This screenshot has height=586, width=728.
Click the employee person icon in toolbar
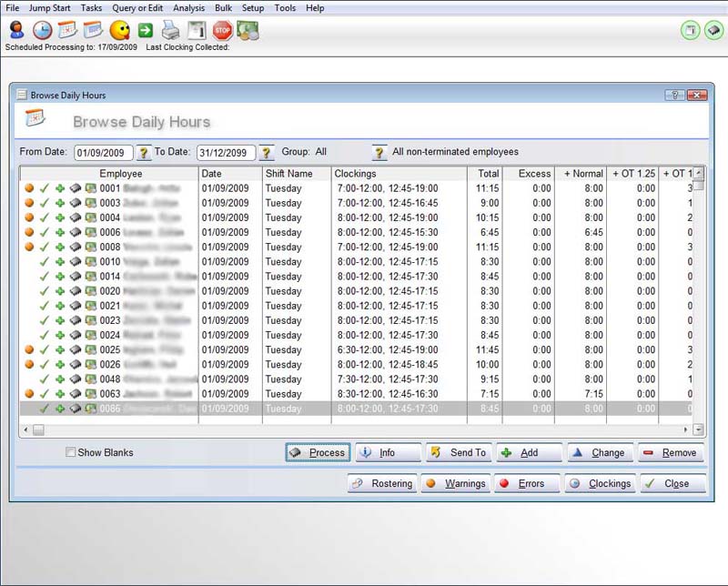pyautogui.click(x=16, y=30)
